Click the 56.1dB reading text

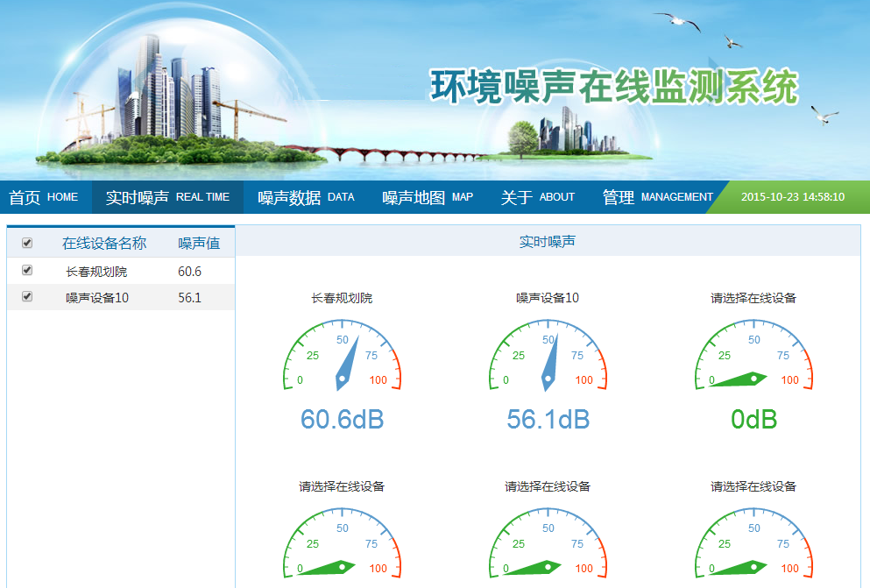click(548, 420)
